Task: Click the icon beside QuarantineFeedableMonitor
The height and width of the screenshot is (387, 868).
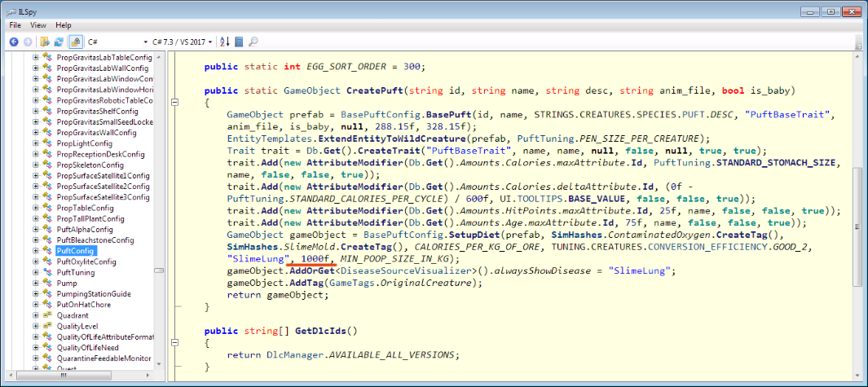Action: (x=48, y=358)
